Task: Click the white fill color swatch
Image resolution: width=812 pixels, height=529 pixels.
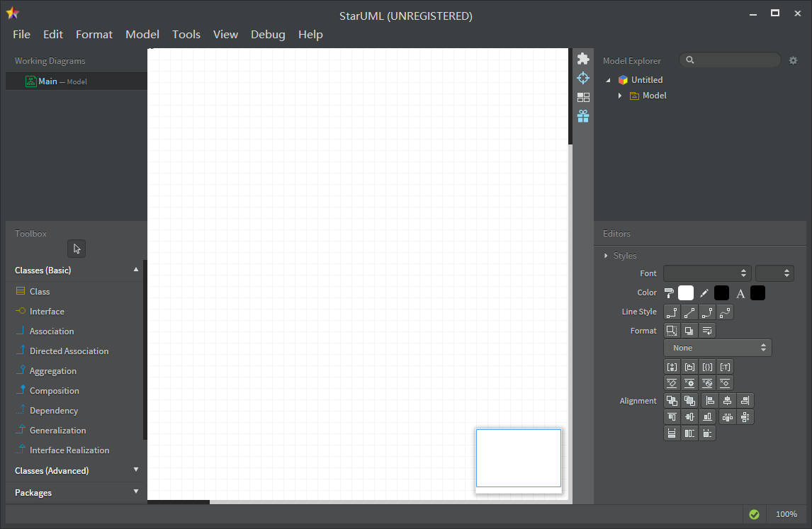Action: pos(686,293)
